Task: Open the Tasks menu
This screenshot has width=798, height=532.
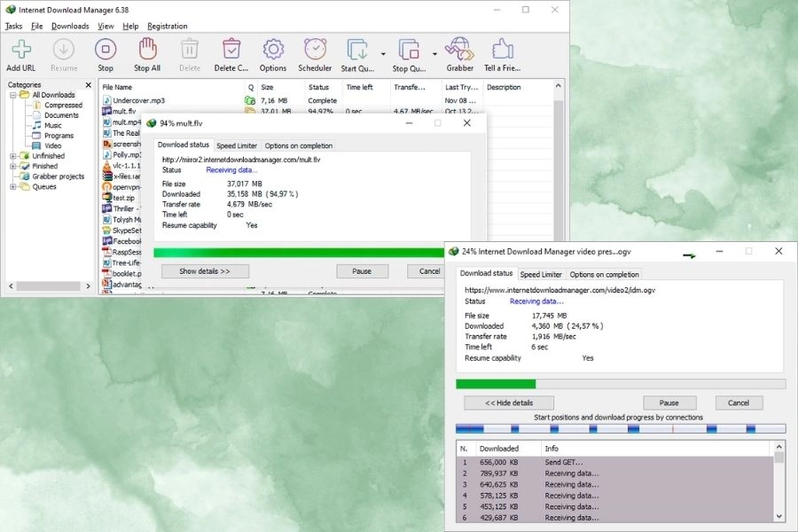Action: [x=13, y=26]
